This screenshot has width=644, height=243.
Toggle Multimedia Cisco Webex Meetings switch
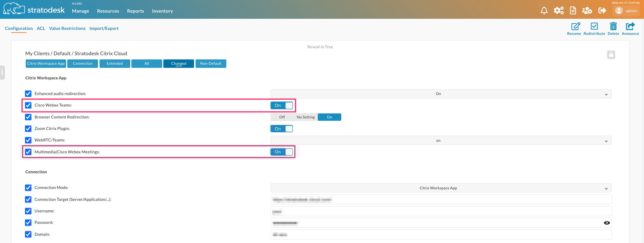(282, 152)
